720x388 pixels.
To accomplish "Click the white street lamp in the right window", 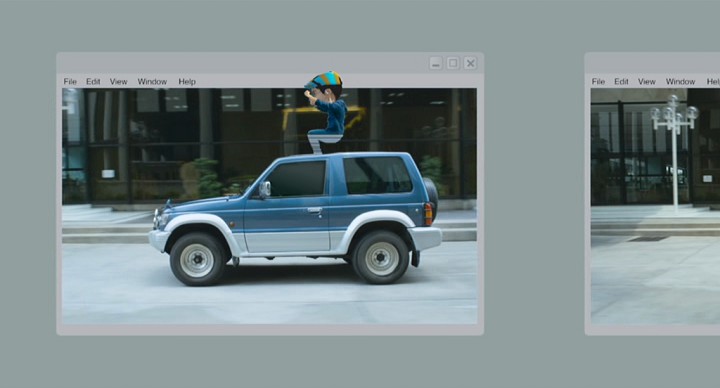I will (674, 152).
